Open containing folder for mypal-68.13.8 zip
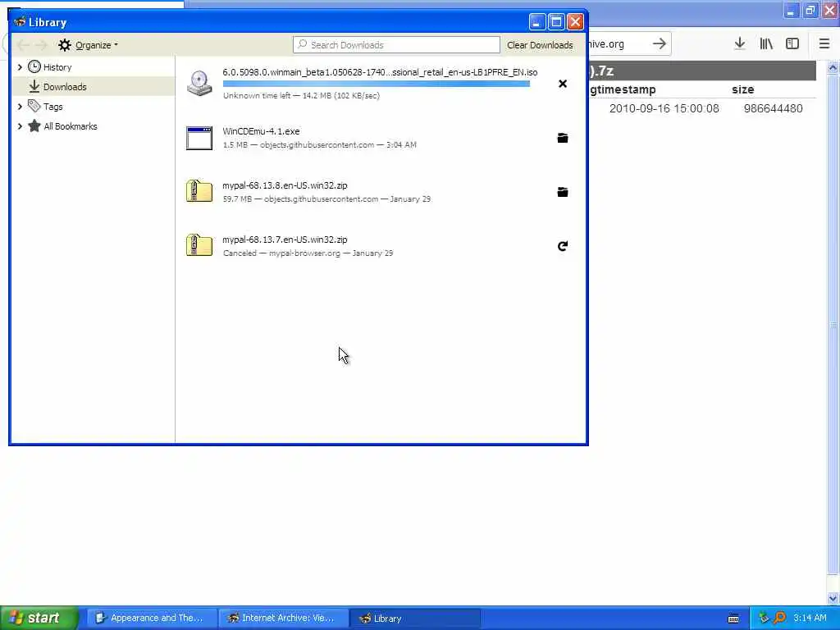This screenshot has height=630, width=840. 563,192
